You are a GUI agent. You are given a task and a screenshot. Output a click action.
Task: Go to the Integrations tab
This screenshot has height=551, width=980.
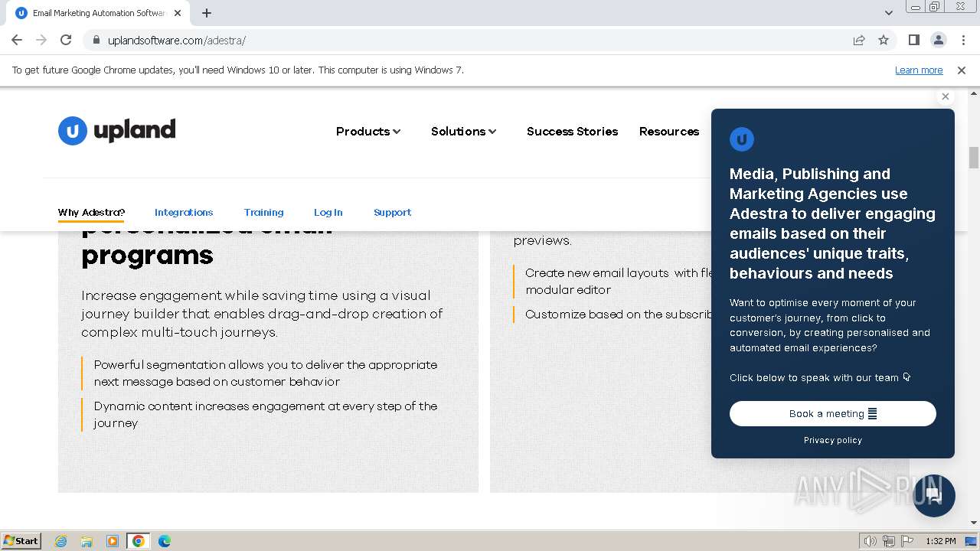pyautogui.click(x=184, y=213)
